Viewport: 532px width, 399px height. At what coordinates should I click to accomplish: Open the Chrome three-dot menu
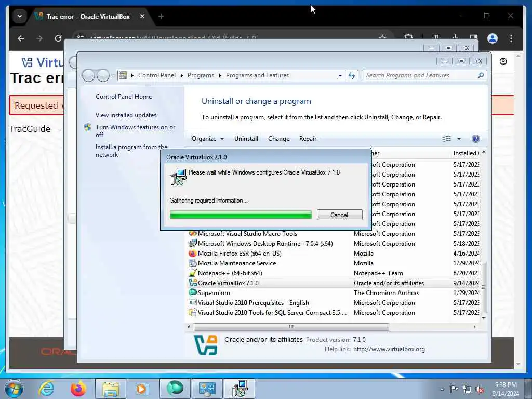pos(511,38)
